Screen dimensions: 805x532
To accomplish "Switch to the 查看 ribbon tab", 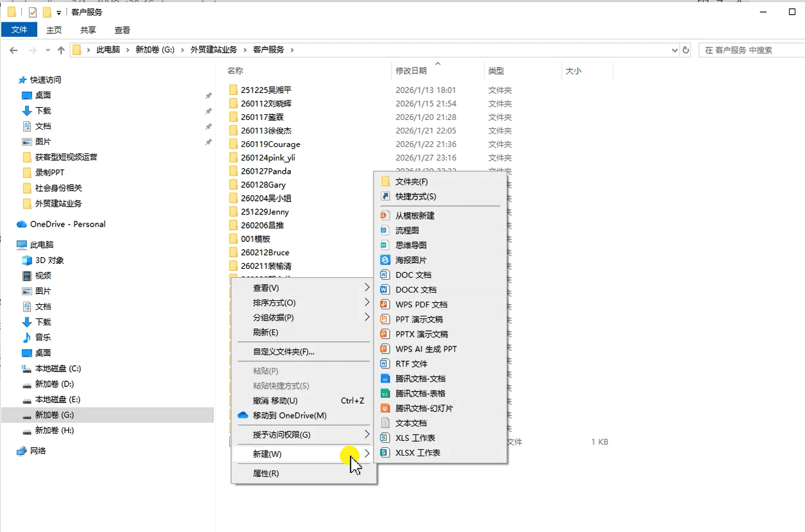I will click(122, 30).
